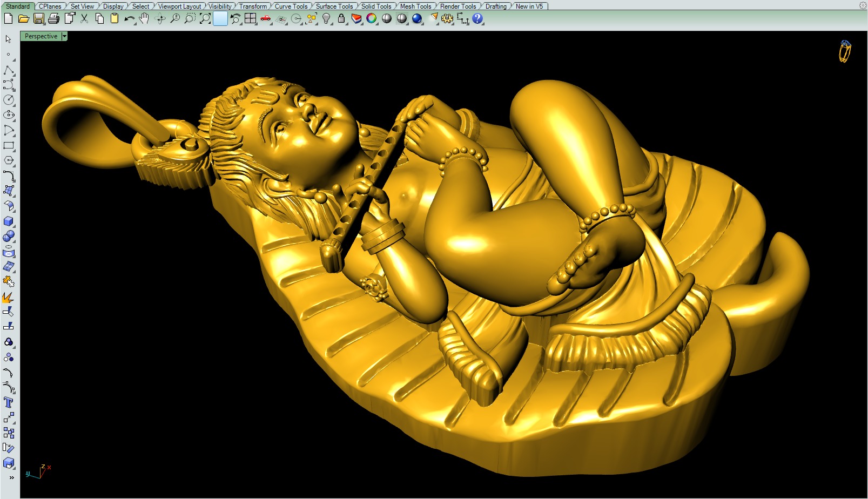The image size is (868, 499).
Task: Activate Zoom Window tool
Action: 190,18
